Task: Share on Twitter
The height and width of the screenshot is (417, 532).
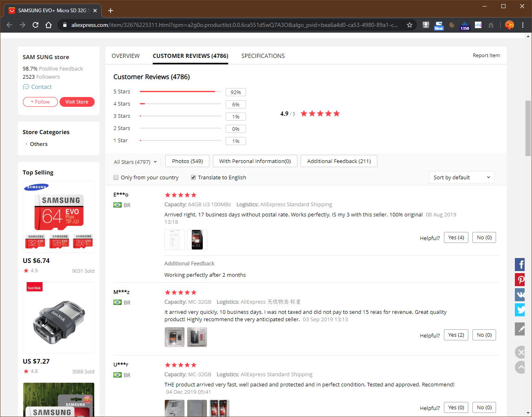Action: [520, 310]
